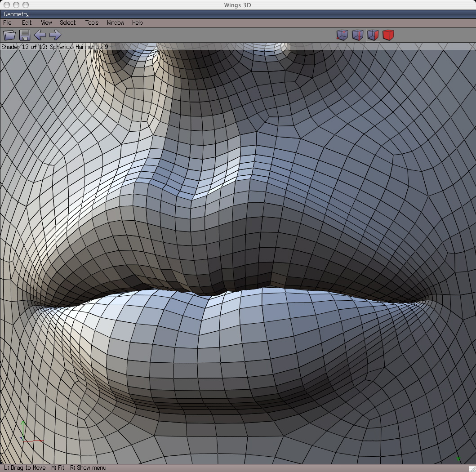
Task: Open the Window menu
Action: coord(116,22)
